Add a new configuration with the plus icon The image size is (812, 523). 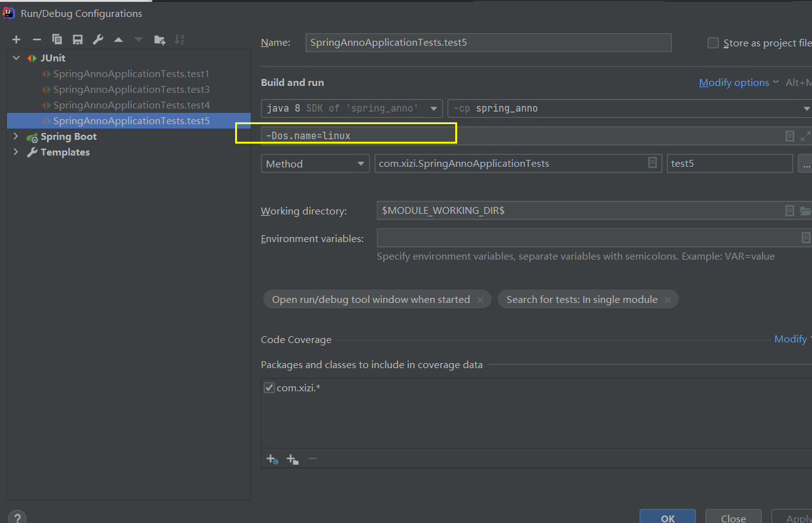pyautogui.click(x=16, y=40)
